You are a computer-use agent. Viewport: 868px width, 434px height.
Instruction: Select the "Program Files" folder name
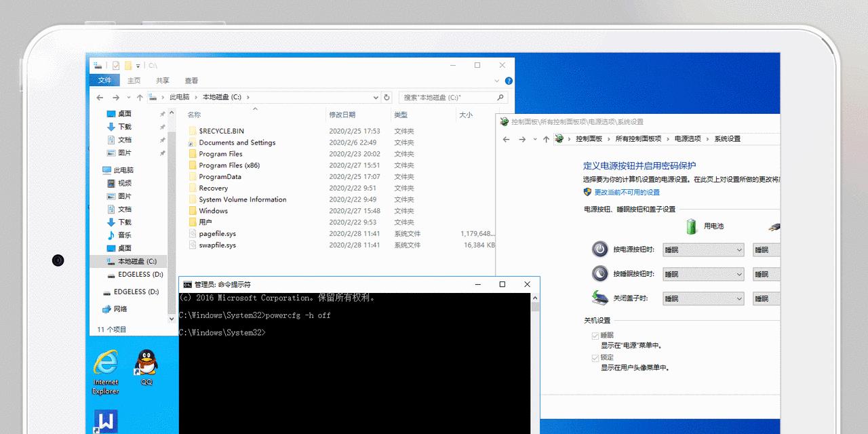[220, 154]
